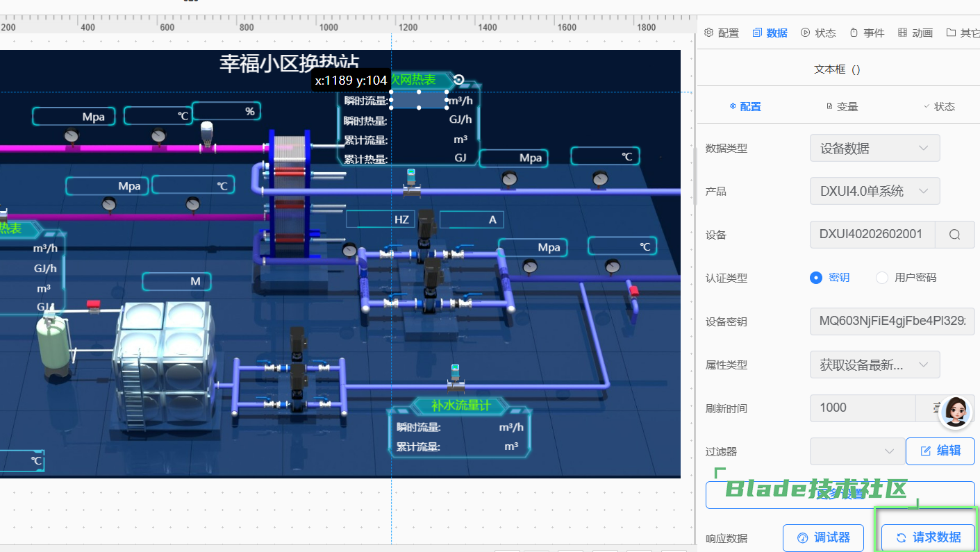980x552 pixels.
Task: Click the 调试器 button
Action: (823, 537)
